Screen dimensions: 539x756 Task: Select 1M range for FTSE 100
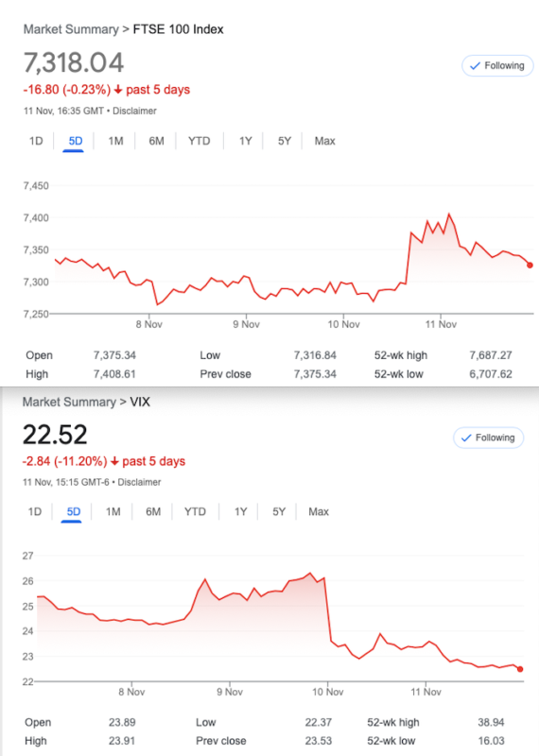tap(115, 141)
